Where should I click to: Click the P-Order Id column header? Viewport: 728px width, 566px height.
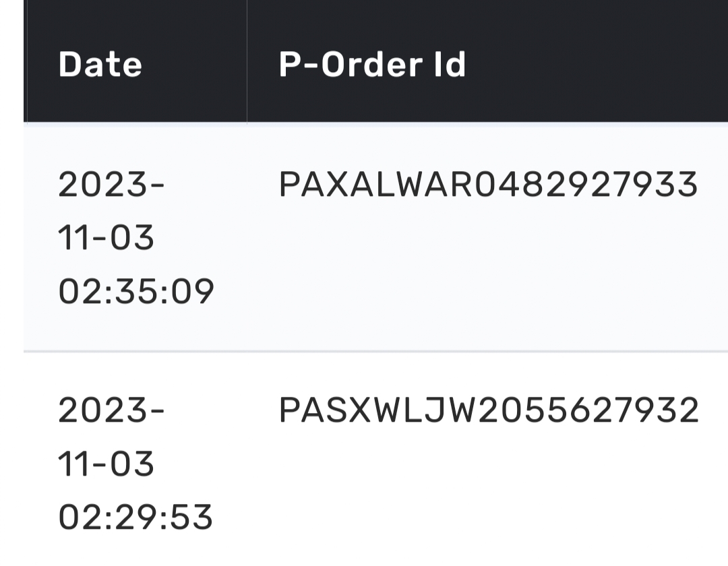coord(372,65)
